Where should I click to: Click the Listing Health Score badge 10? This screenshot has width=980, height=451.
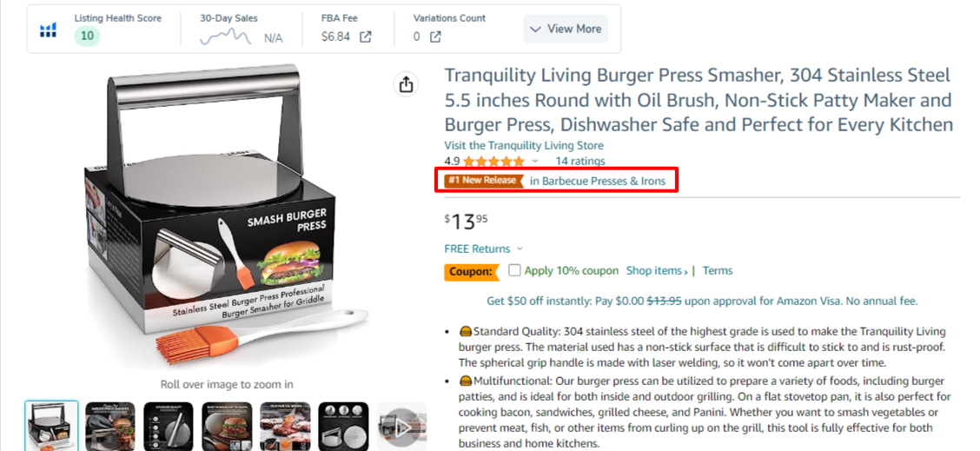(87, 36)
